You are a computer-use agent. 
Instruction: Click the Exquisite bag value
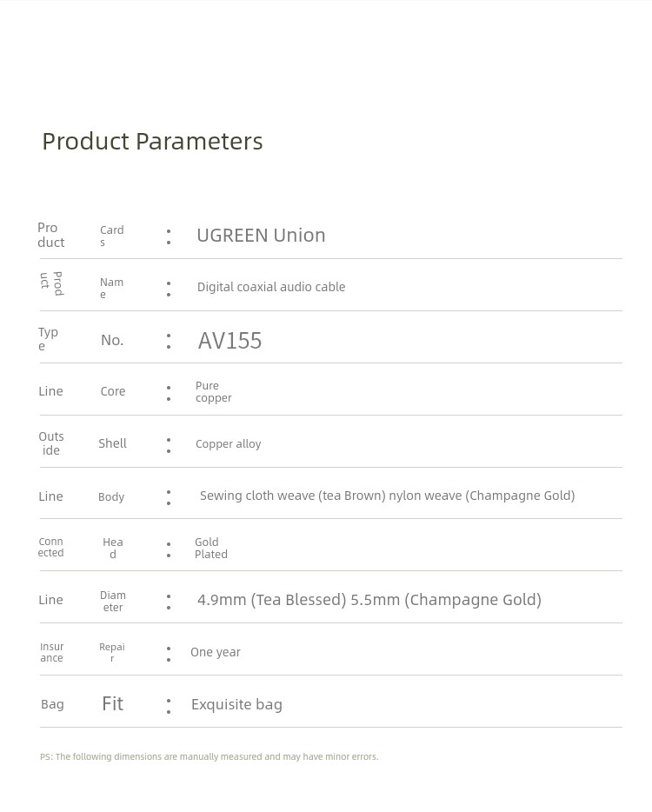point(236,704)
